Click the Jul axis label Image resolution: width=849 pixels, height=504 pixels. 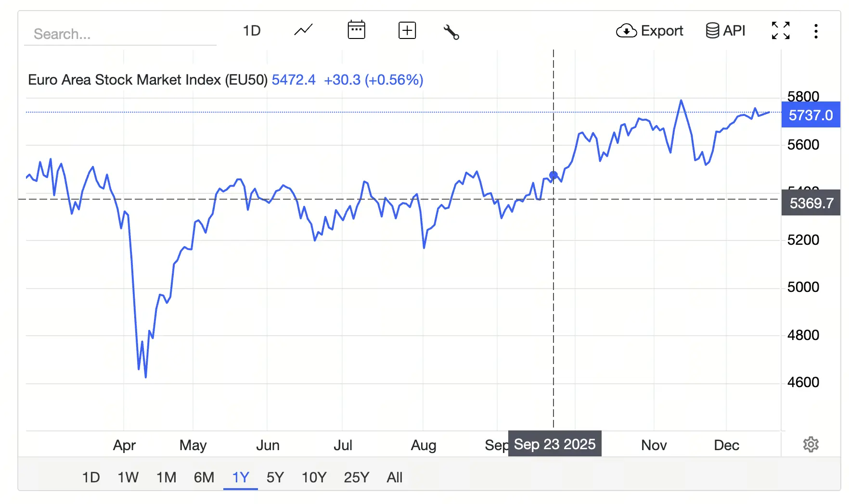343,445
